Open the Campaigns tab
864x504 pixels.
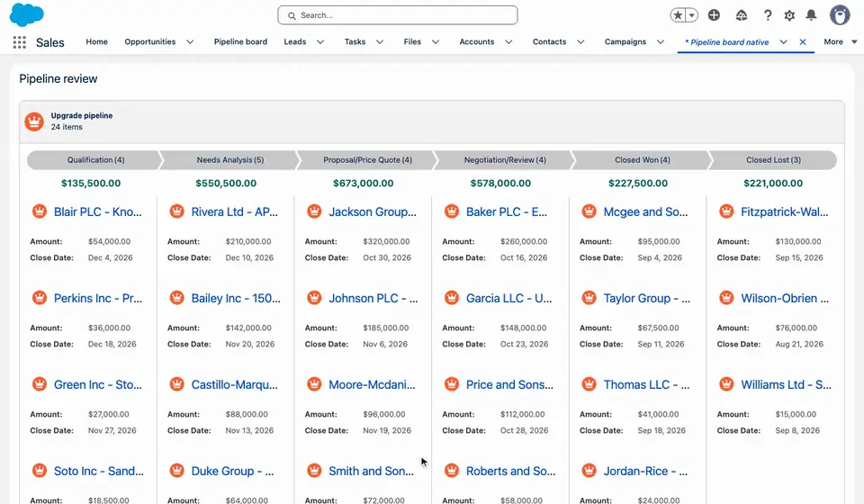pos(625,42)
